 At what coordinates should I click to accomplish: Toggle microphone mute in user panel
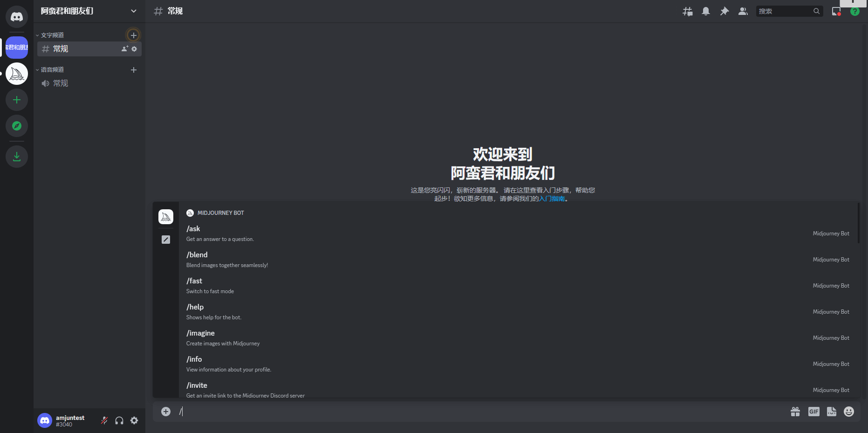[104, 420]
